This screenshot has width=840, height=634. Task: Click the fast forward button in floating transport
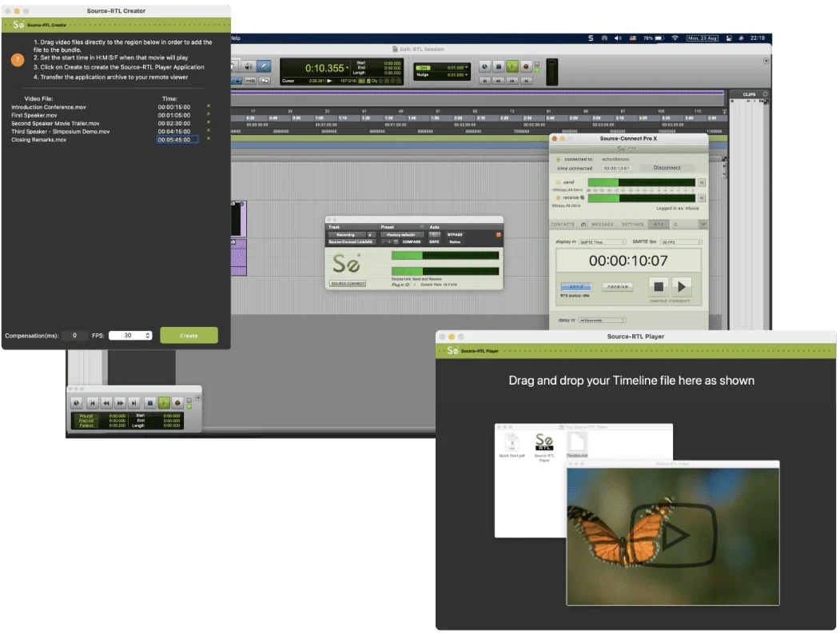click(x=120, y=402)
